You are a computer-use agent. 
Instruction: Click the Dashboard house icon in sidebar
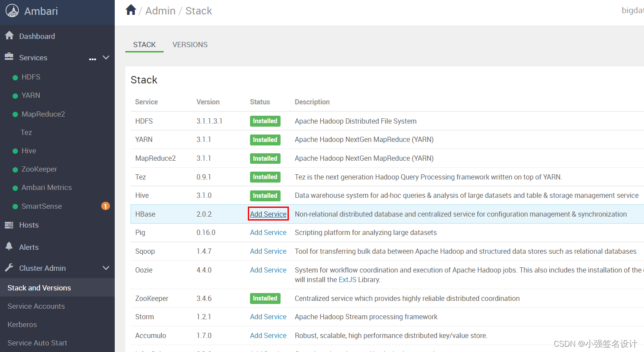9,36
